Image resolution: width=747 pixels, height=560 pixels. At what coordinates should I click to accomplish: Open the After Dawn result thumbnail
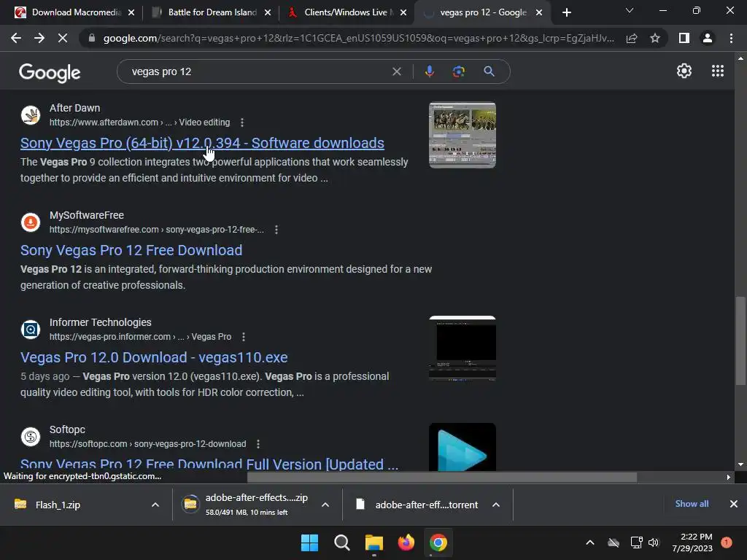462,135
